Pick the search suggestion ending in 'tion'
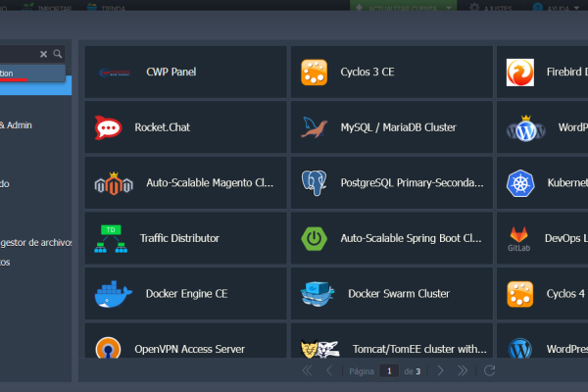The height and width of the screenshot is (392, 588). pyautogui.click(x=32, y=73)
